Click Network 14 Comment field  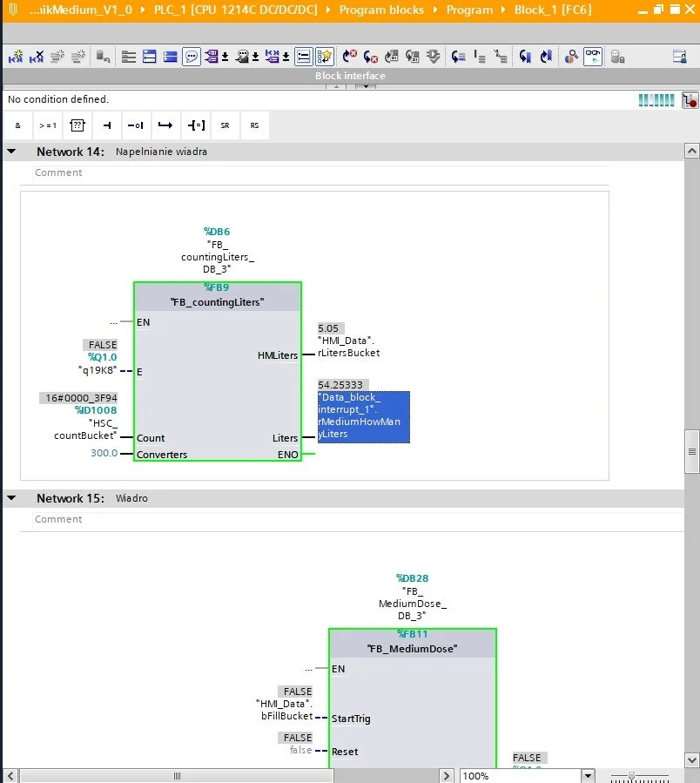pyautogui.click(x=320, y=172)
